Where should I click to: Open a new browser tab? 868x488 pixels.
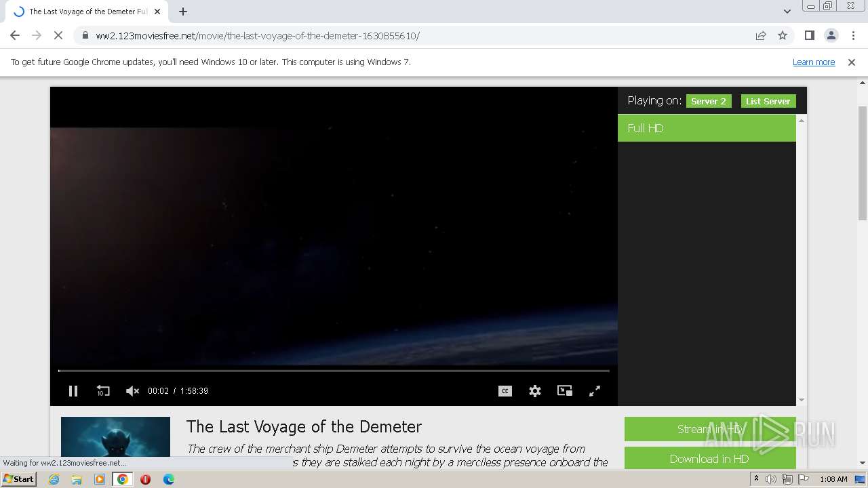click(x=182, y=12)
